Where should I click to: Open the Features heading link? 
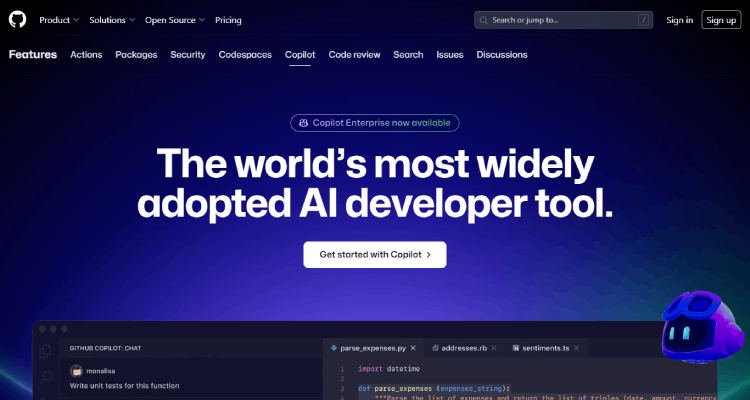[x=33, y=55]
